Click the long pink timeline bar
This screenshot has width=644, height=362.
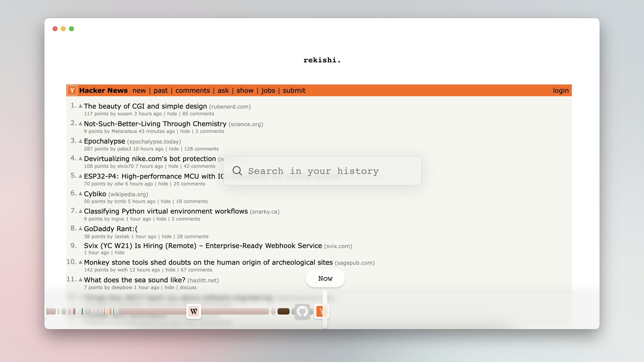tap(153, 311)
